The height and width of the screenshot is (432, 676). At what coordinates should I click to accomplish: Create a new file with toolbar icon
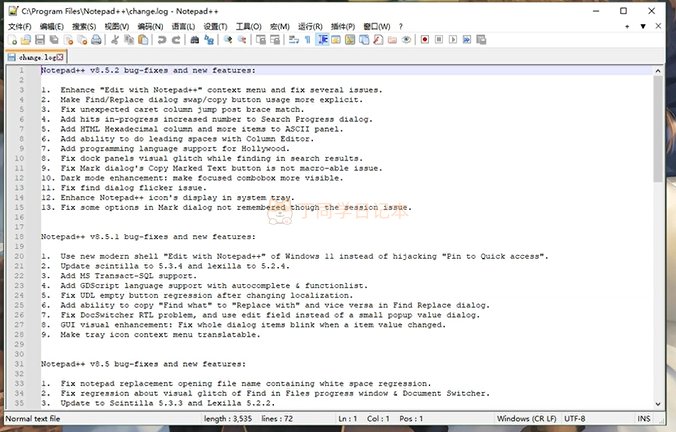pos(13,40)
